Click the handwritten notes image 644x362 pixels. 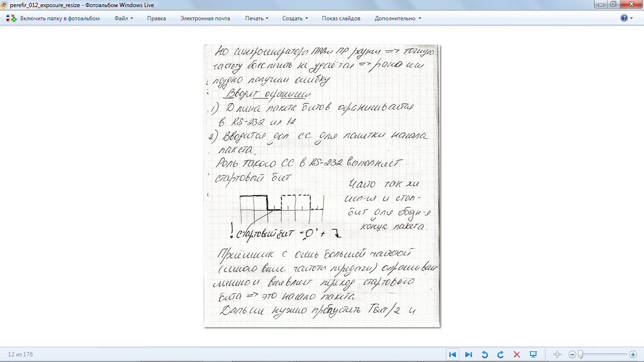point(322,186)
